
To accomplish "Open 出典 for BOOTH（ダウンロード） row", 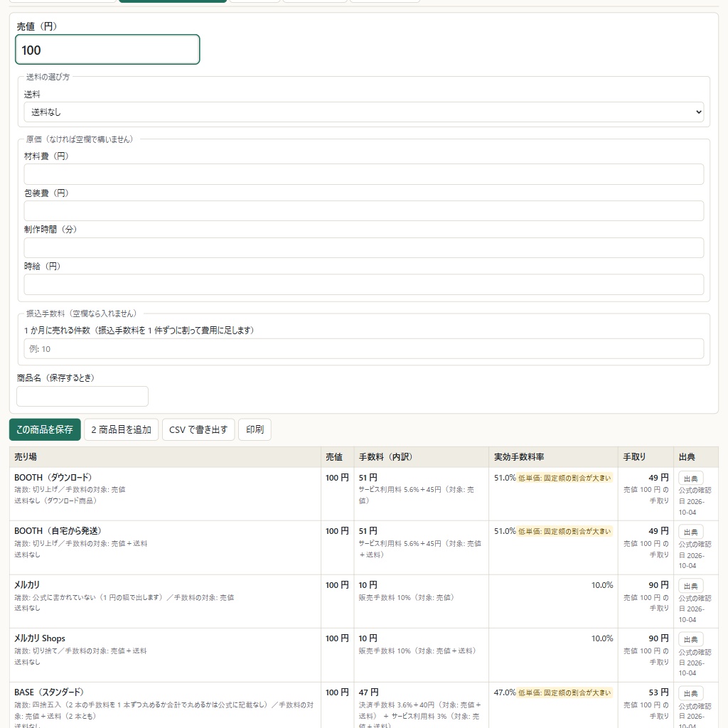I will tap(690, 478).
